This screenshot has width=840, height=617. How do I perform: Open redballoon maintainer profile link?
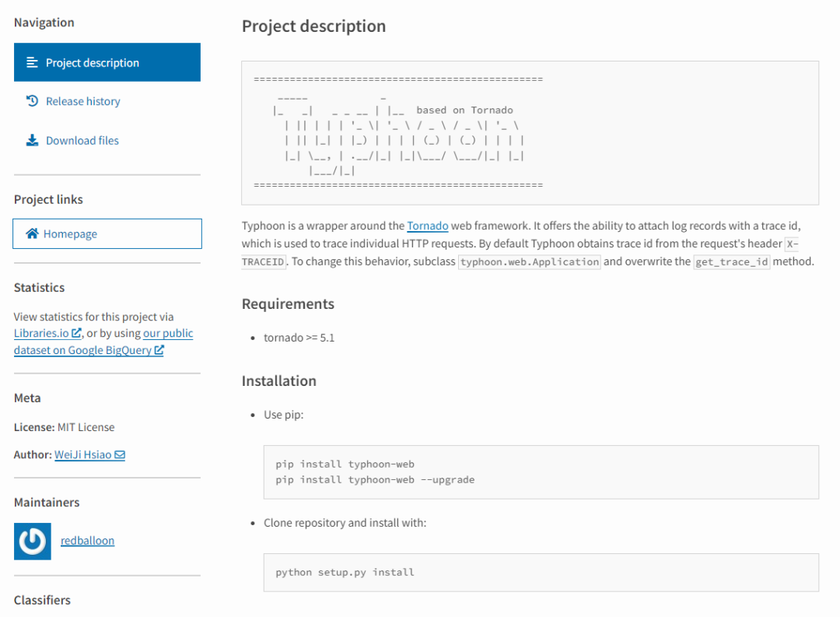click(x=87, y=541)
